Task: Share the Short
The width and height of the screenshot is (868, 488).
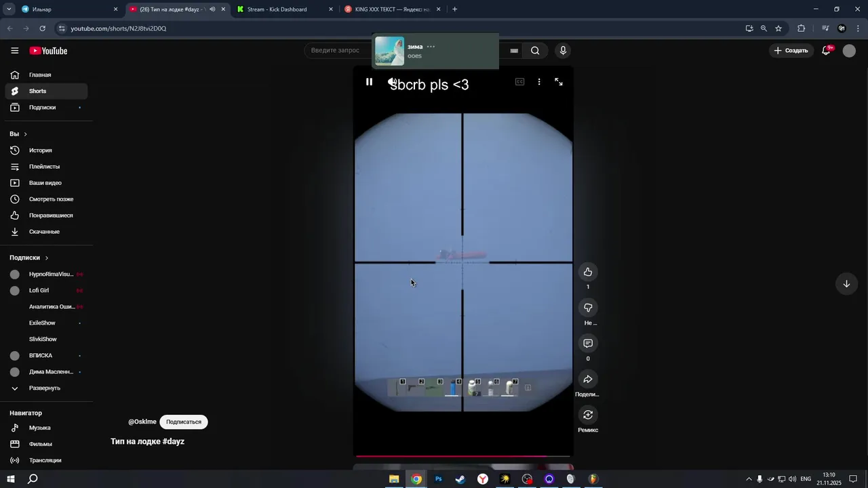Action: click(x=588, y=380)
